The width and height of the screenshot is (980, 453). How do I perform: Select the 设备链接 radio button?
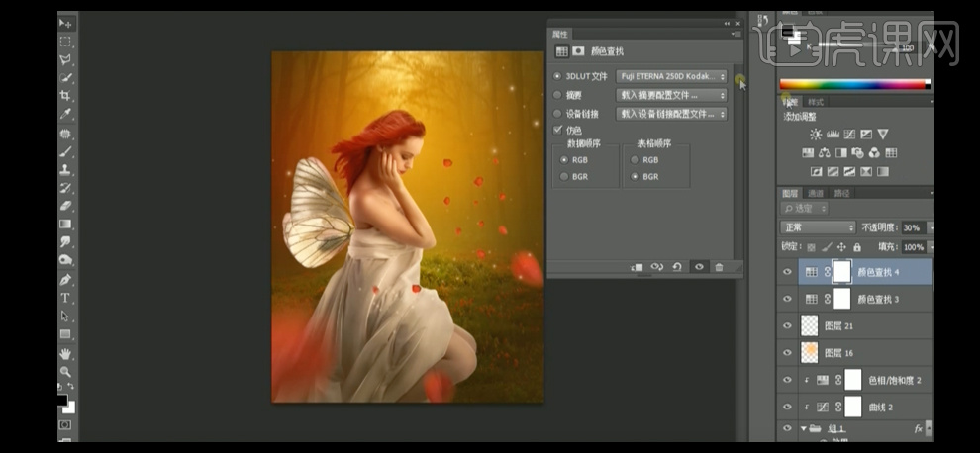coord(557,114)
